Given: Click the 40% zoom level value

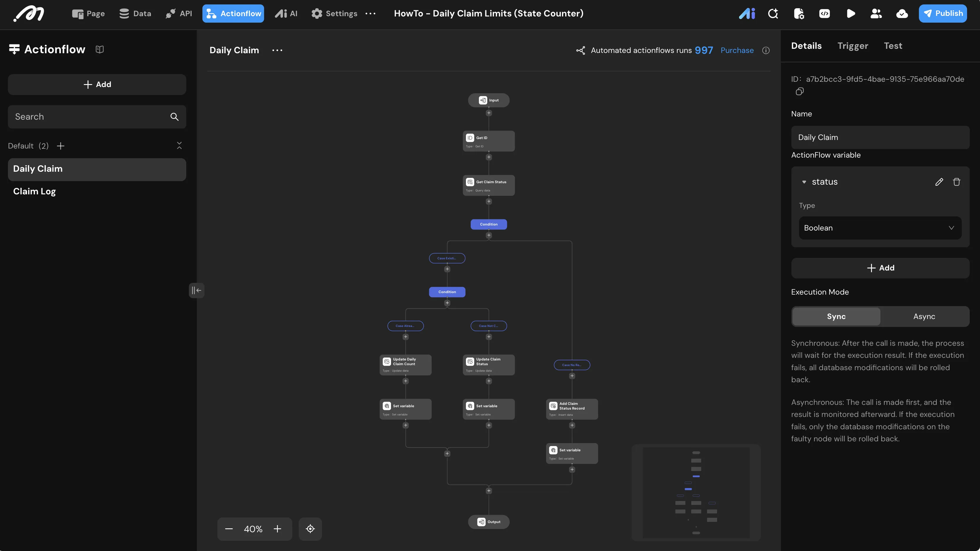Looking at the screenshot, I should click(x=253, y=529).
